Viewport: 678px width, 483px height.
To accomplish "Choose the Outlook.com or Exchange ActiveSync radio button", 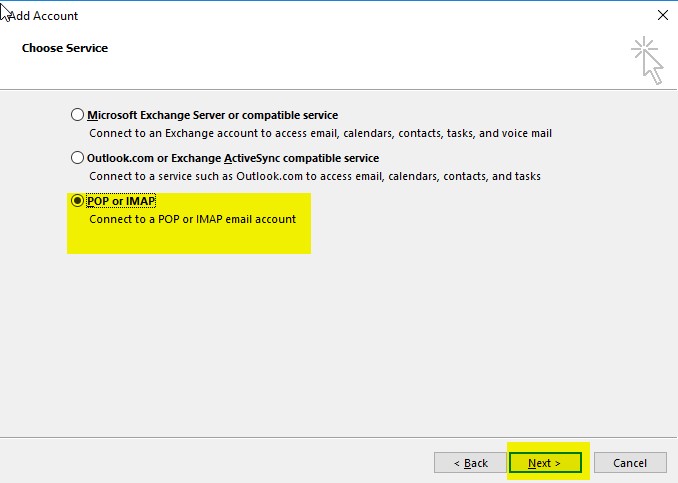I will pos(78,158).
